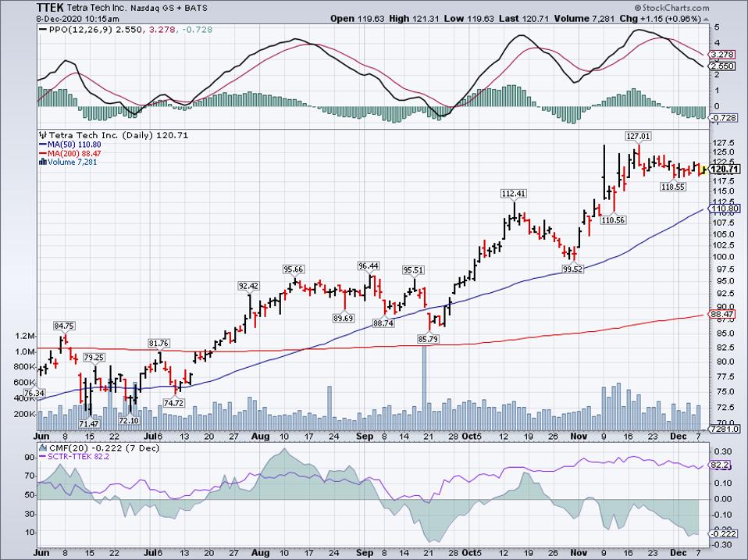Click the 72.10 low price annotation
The height and width of the screenshot is (560, 748).
129,420
